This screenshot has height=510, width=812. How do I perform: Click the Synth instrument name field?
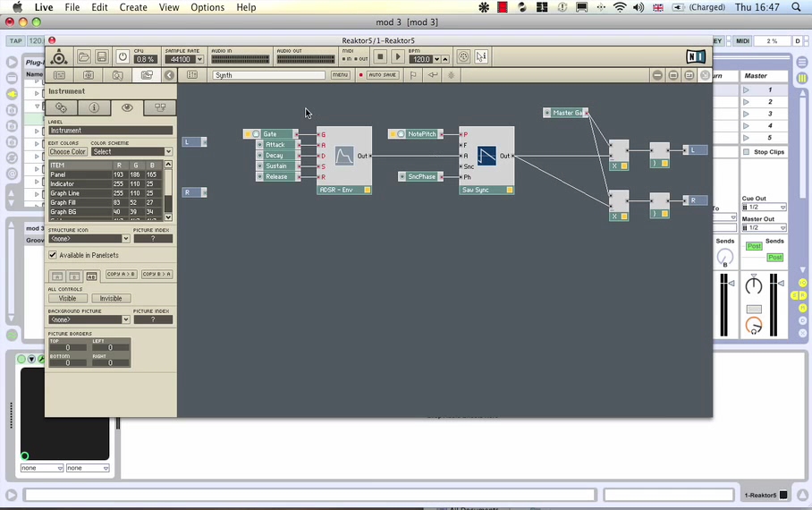tap(269, 75)
